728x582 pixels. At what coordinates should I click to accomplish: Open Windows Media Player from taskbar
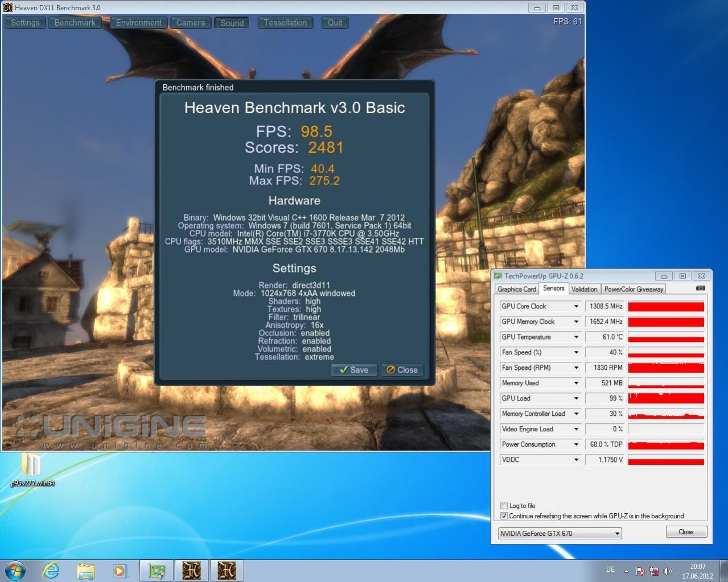click(x=120, y=571)
